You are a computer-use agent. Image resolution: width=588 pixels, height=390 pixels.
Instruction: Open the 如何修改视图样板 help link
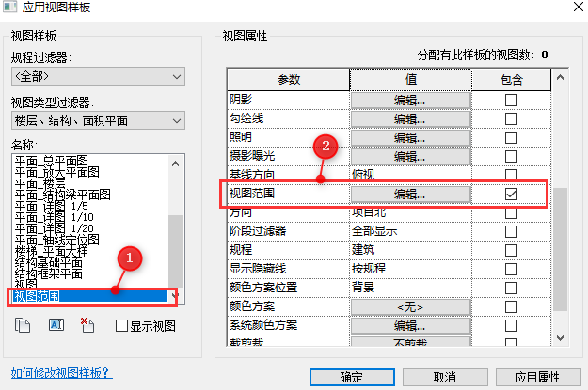[61, 373]
